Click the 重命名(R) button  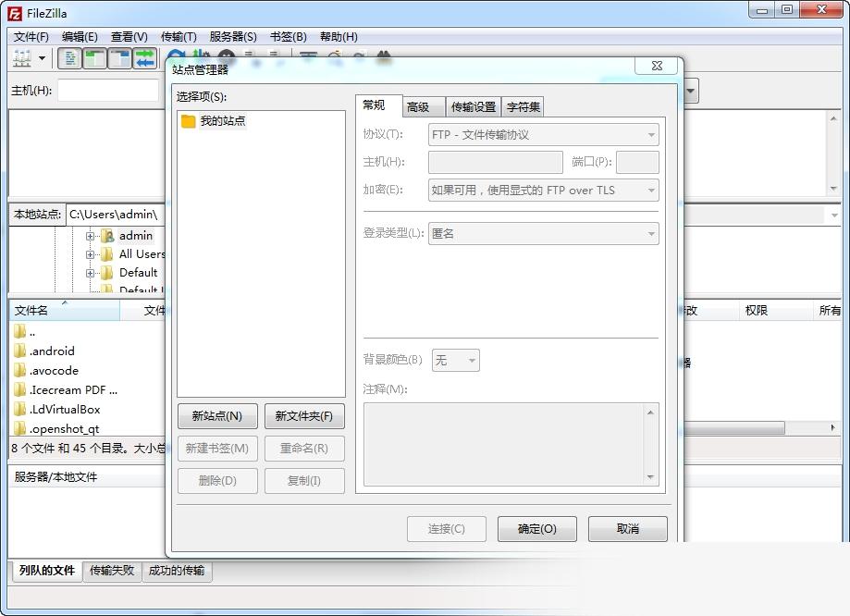coord(304,449)
